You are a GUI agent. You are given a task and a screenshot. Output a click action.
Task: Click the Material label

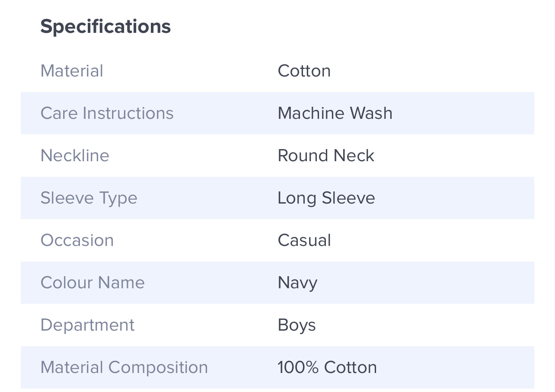point(72,71)
